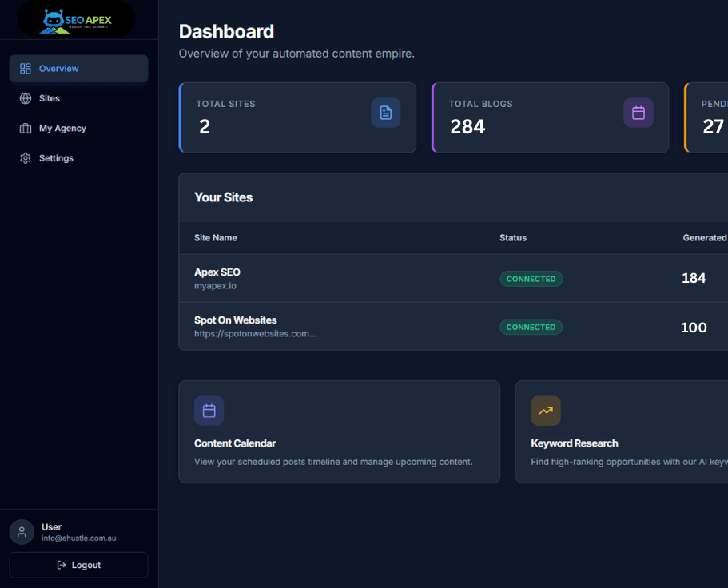Click the Overview grid icon in sidebar
728x588 pixels.
tap(26, 69)
